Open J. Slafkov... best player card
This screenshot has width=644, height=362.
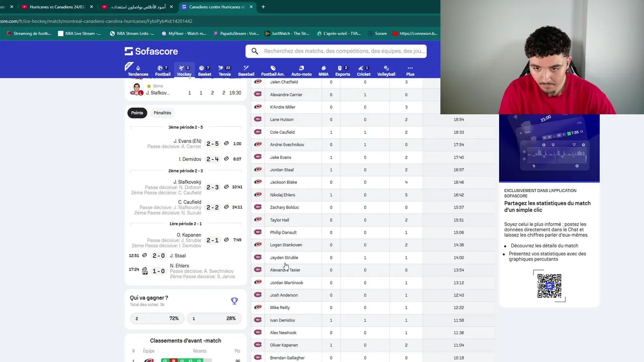tap(186, 89)
